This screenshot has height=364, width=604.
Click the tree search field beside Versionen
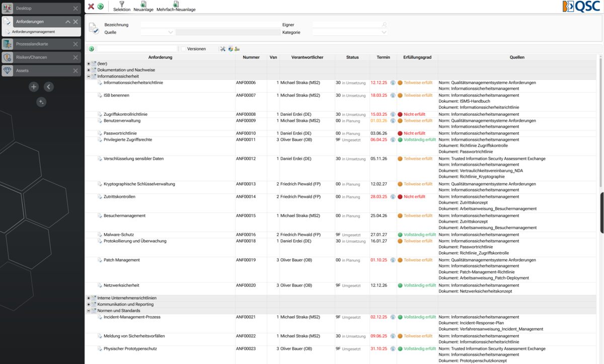coord(137,49)
